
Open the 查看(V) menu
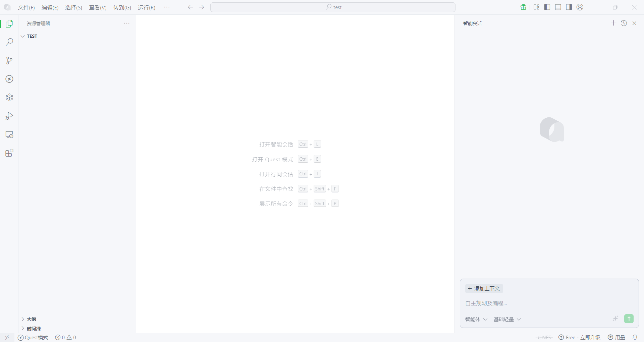tap(98, 8)
